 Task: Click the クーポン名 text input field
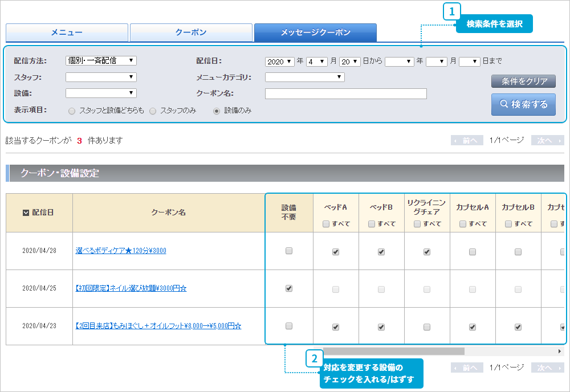click(345, 93)
